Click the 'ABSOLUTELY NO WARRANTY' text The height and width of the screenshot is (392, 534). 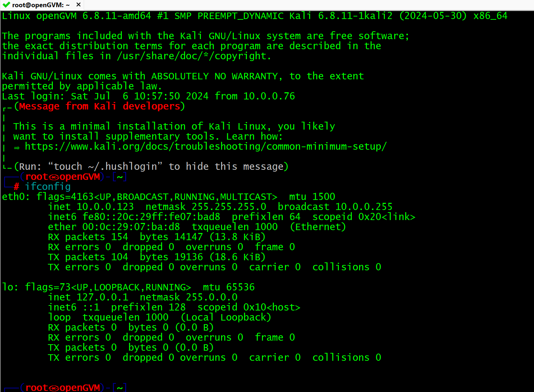click(215, 76)
